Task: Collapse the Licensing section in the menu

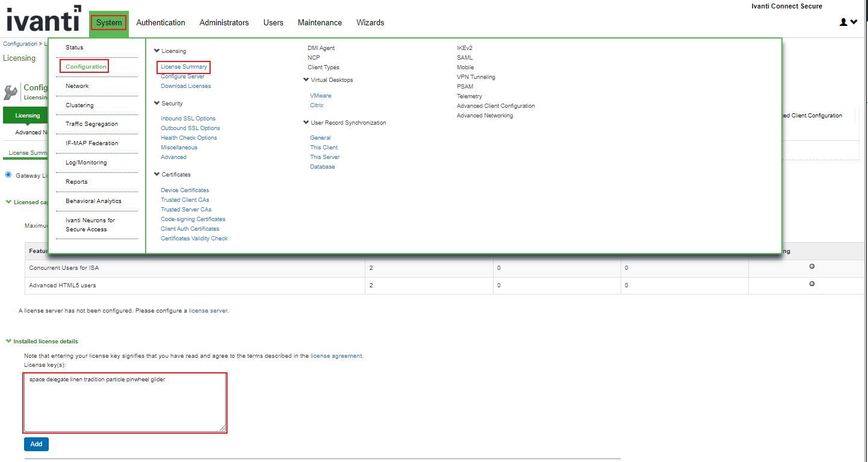Action: tap(157, 51)
